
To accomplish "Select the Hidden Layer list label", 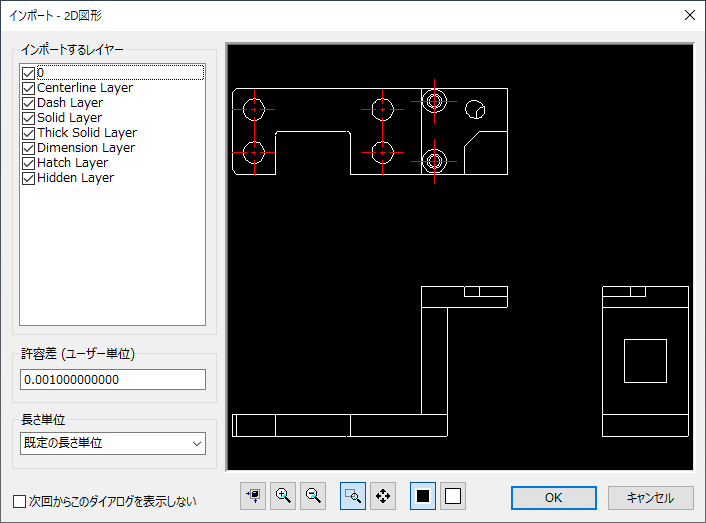I will [x=76, y=178].
